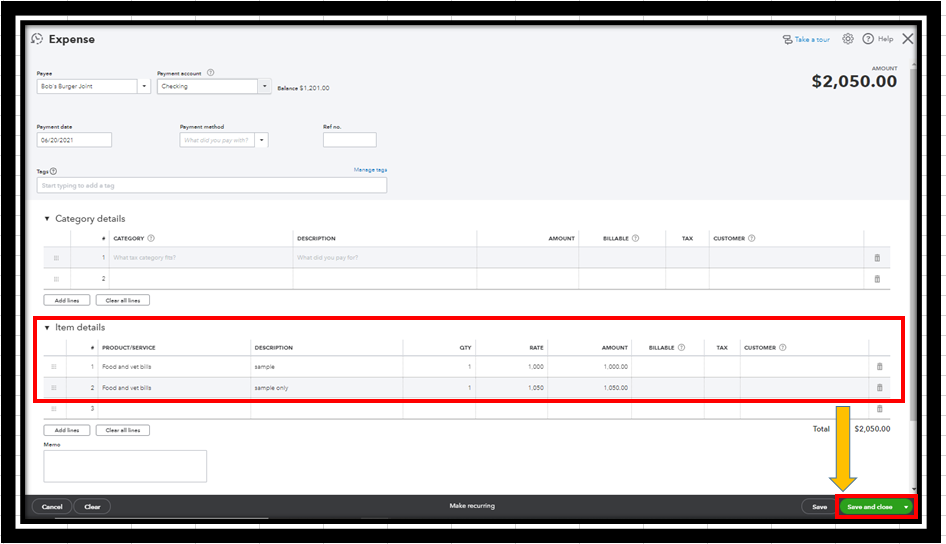Click the 'sample only' description cell
This screenshot has width=946, height=544.
[x=327, y=388]
